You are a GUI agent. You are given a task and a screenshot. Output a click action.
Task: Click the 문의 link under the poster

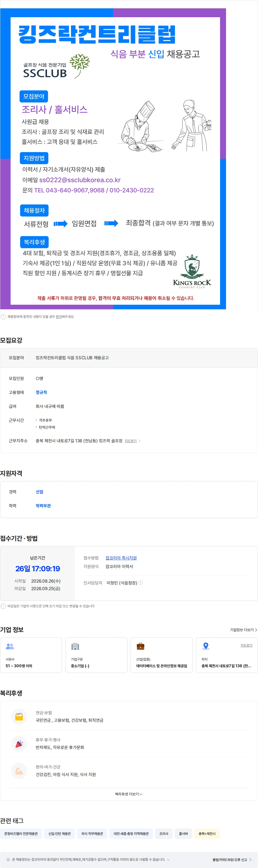[x=59, y=317]
